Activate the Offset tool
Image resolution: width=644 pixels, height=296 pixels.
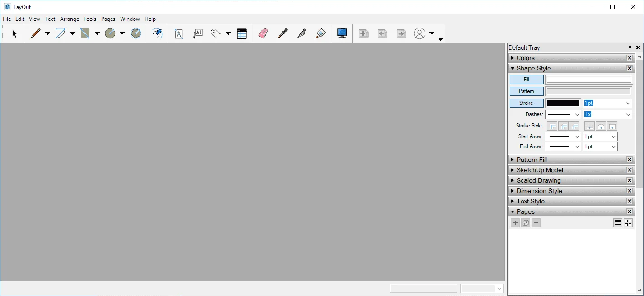coord(157,33)
